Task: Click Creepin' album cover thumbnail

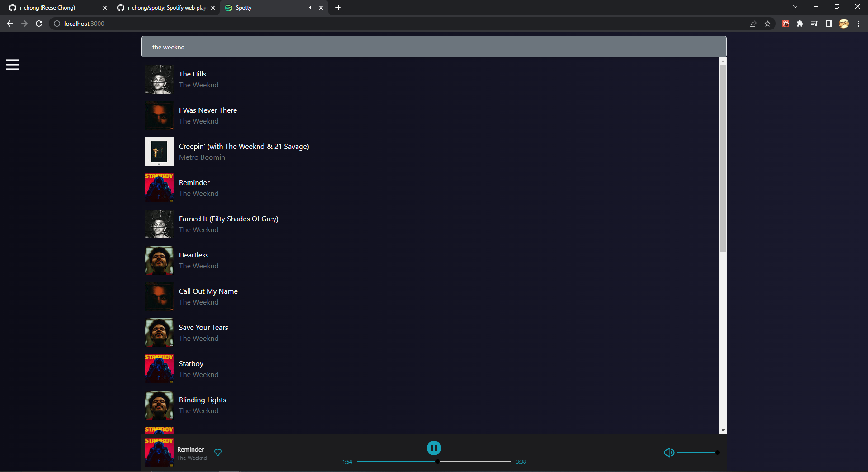Action: coord(159,152)
